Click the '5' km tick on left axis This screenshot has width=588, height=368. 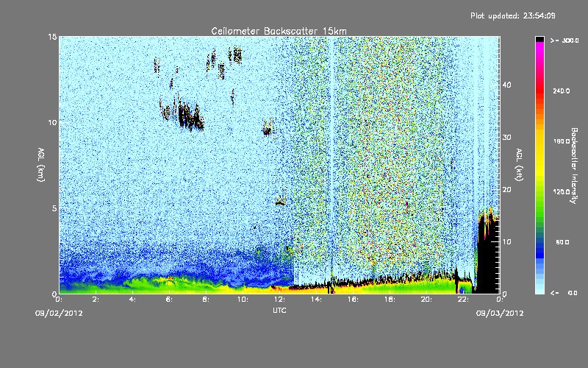pyautogui.click(x=54, y=208)
